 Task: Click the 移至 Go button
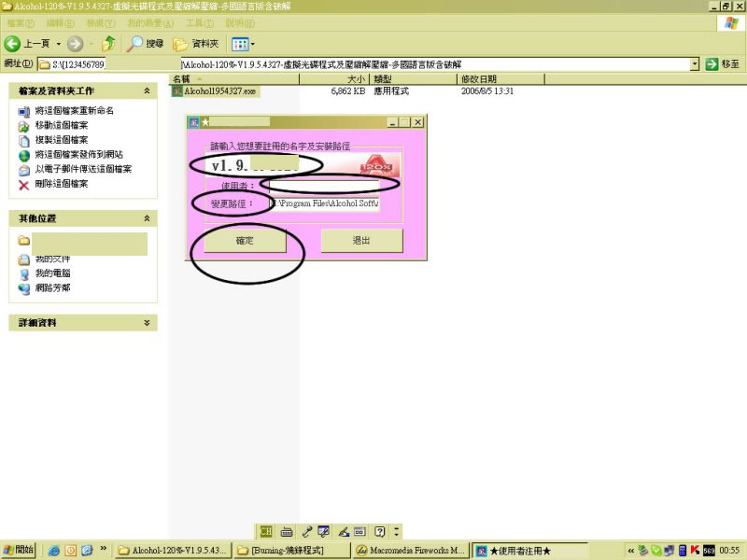(x=723, y=64)
